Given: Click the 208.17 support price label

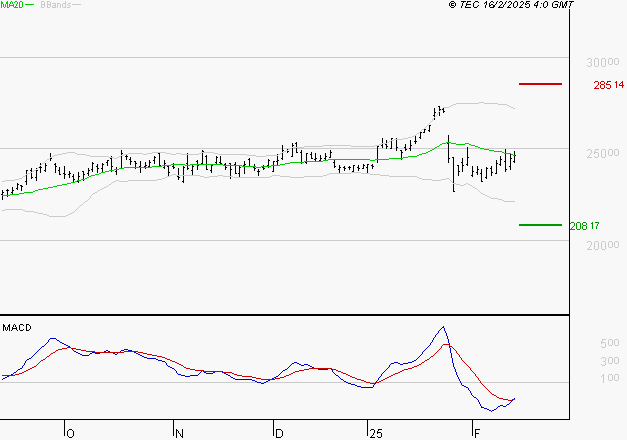Looking at the screenshot, I should pyautogui.click(x=584, y=226).
